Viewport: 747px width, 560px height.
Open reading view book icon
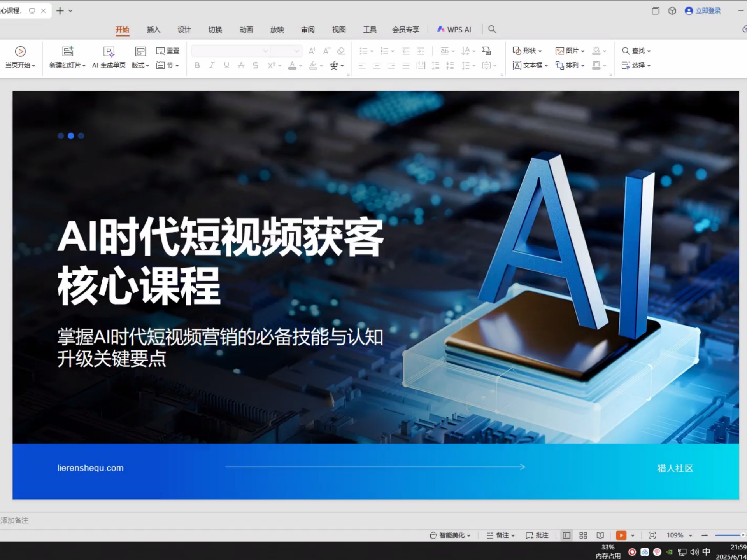pos(600,535)
